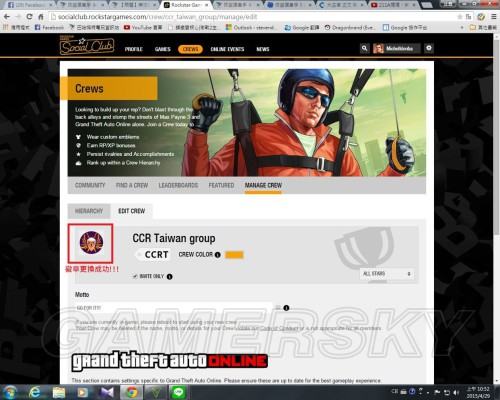Open Chrome from the Windows taskbar
The width and height of the screenshot is (500, 400).
pos(132,392)
